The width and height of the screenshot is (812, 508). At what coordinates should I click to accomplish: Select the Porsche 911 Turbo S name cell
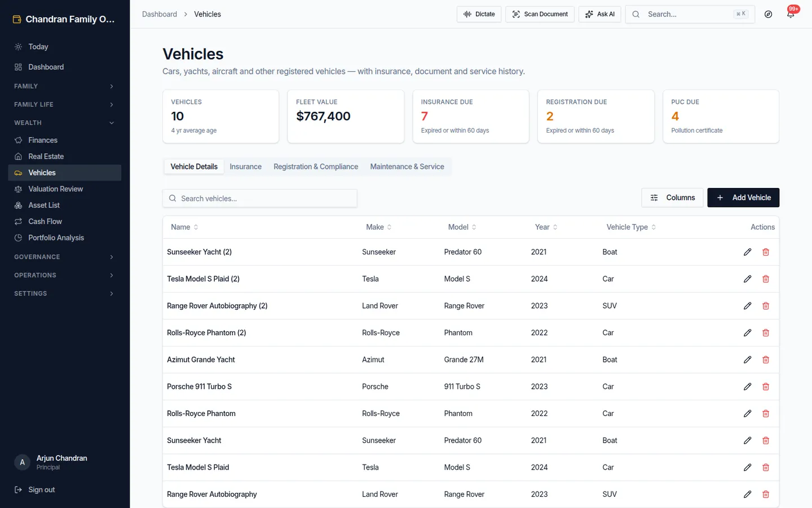[x=199, y=387]
